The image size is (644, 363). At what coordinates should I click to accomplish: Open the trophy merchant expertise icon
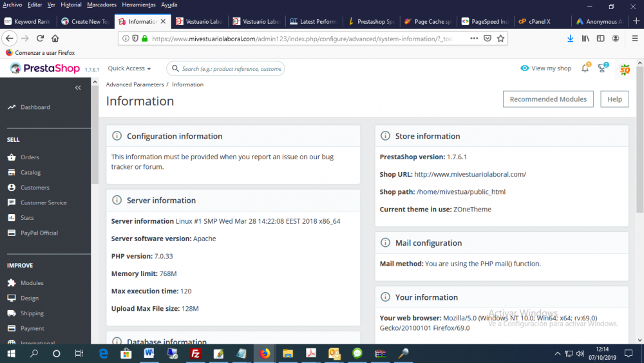tap(602, 68)
